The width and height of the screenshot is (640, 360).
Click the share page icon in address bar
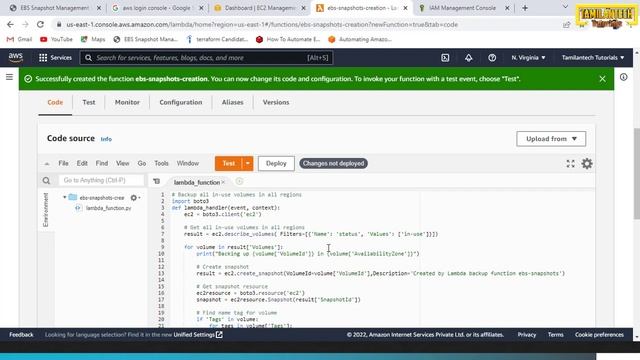[567, 24]
